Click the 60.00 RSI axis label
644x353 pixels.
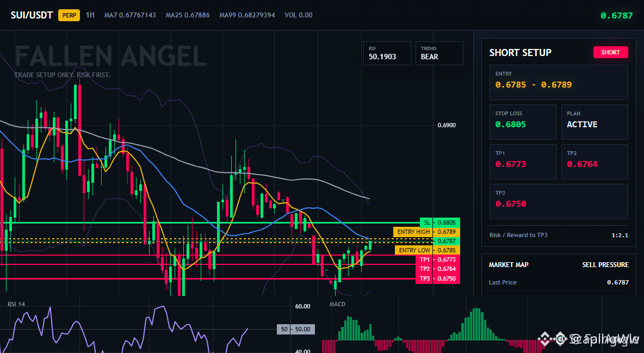coord(303,306)
